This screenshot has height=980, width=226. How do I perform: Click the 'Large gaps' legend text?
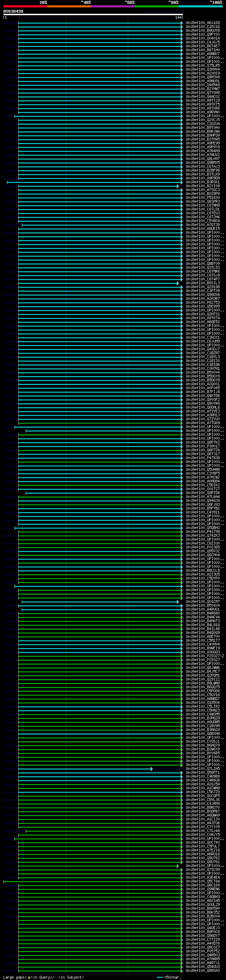click(15, 977)
